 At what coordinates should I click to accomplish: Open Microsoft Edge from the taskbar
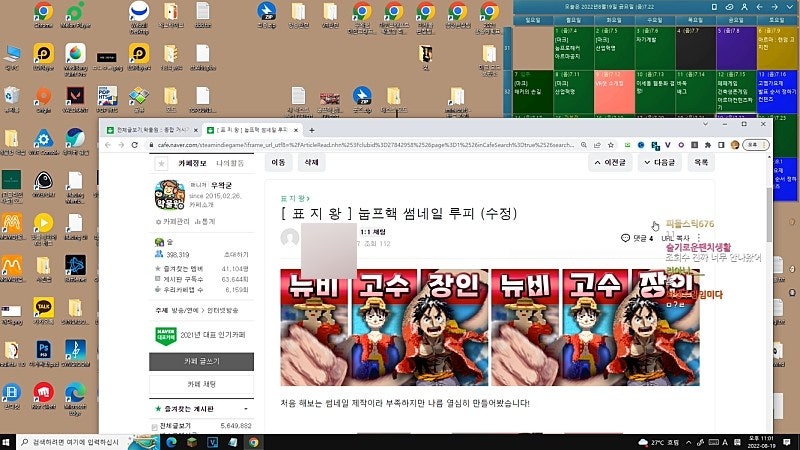[171, 442]
